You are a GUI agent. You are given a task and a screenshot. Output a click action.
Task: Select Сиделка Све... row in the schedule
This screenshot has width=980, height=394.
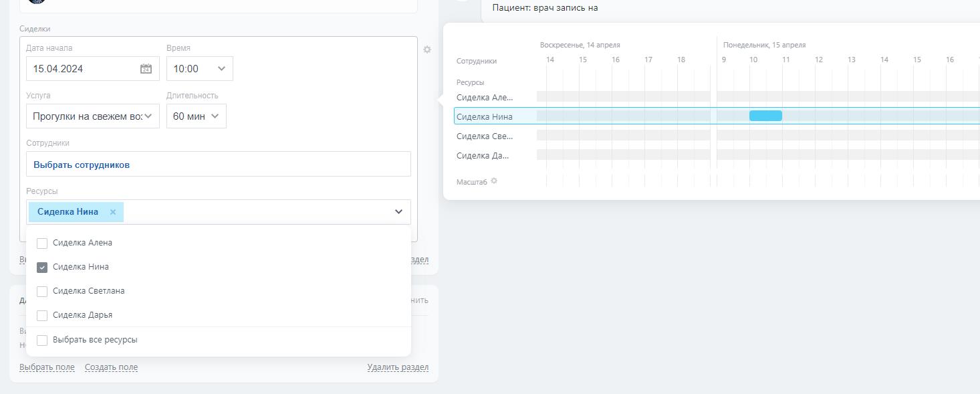pos(485,136)
